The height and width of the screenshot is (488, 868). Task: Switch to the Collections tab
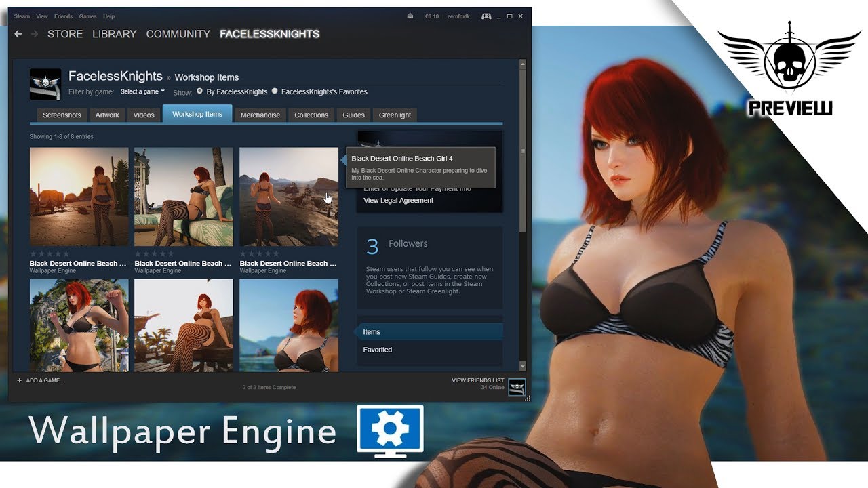(x=311, y=115)
